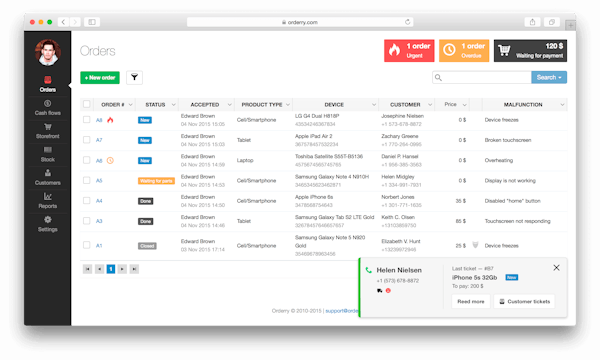Show overdue orders tile
600x360 pixels.
pyautogui.click(x=464, y=50)
